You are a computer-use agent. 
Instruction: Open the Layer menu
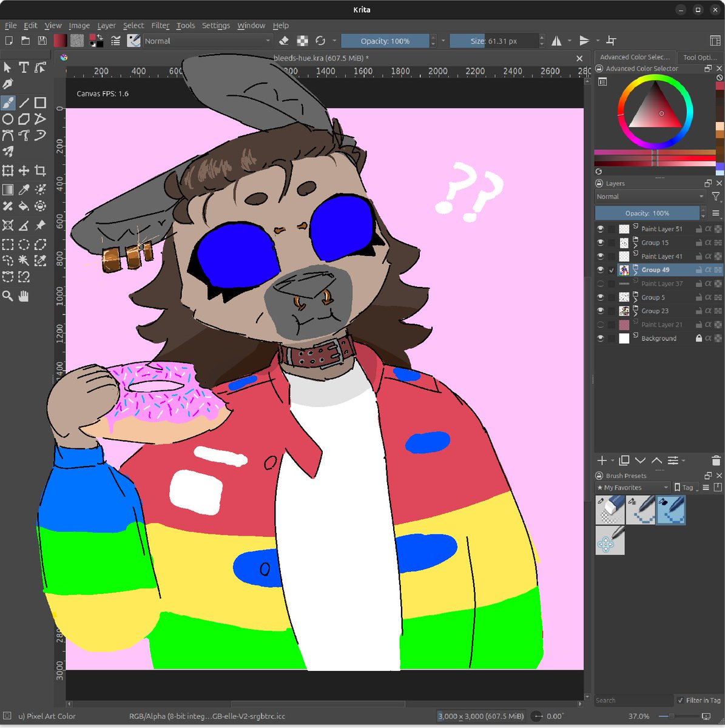106,25
